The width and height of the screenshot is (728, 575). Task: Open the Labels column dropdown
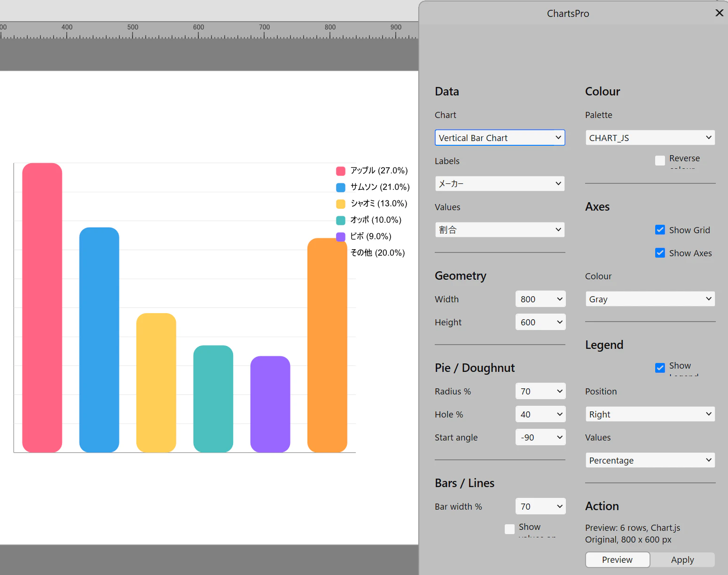tap(500, 184)
